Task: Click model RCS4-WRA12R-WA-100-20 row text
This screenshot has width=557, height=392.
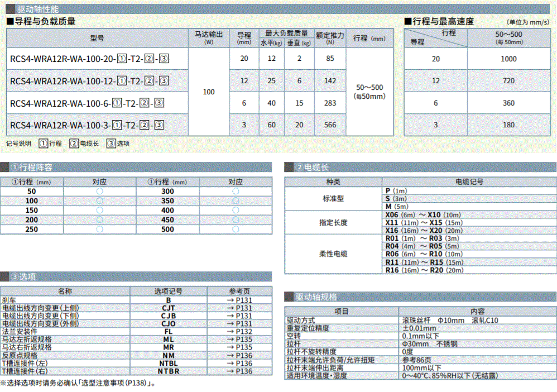Action: (x=89, y=59)
